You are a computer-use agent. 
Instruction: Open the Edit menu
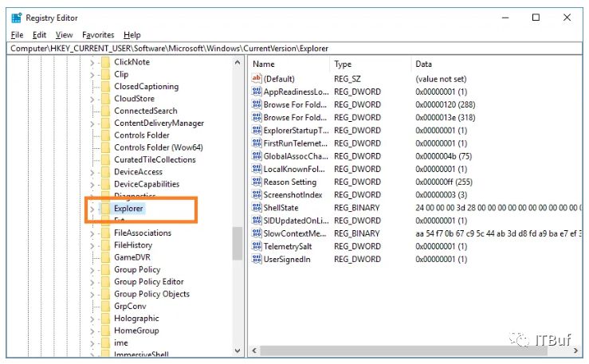[39, 35]
